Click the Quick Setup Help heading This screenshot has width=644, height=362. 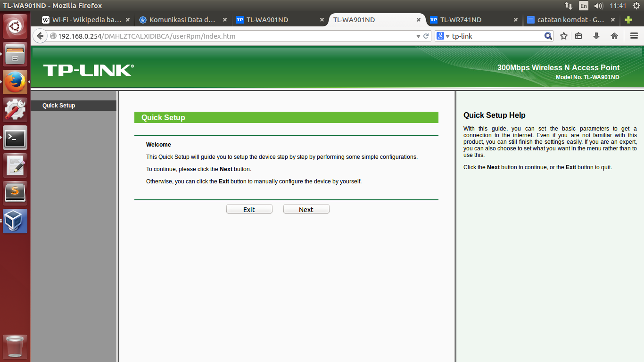point(495,115)
